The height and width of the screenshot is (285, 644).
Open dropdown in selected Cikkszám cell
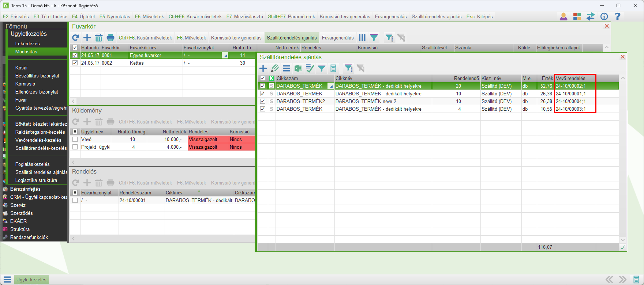tap(331, 86)
